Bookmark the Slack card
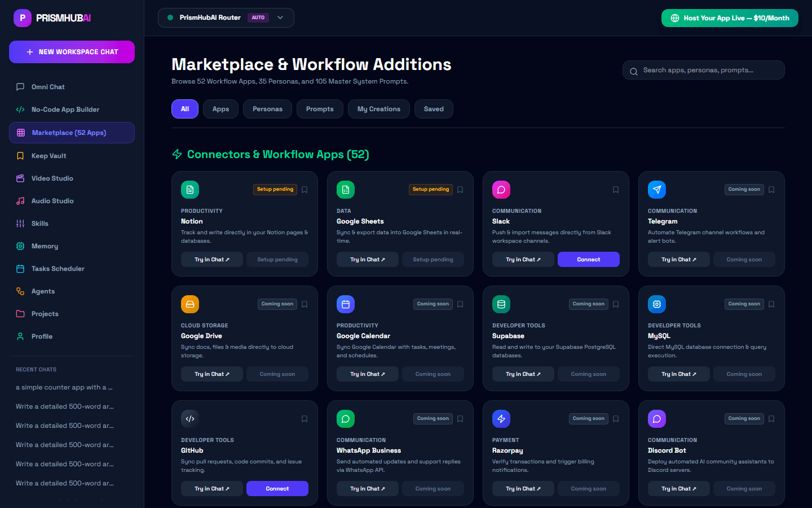The image size is (812, 508). point(616,190)
